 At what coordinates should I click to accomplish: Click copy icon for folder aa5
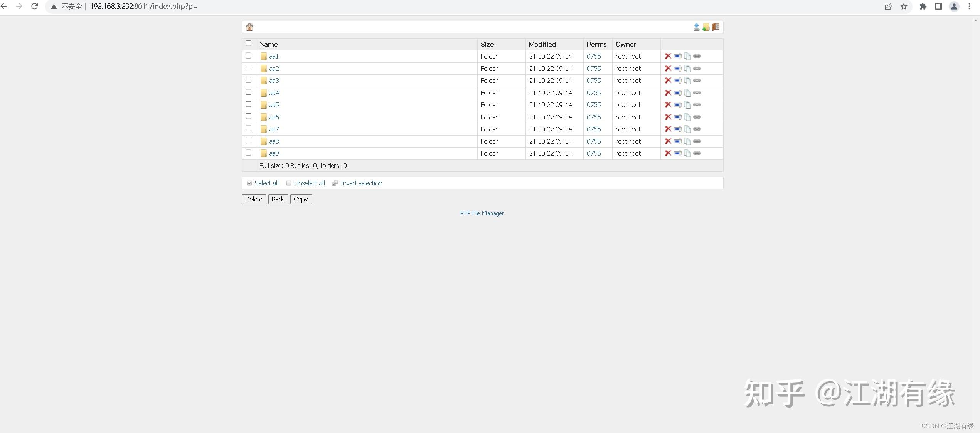[687, 105]
